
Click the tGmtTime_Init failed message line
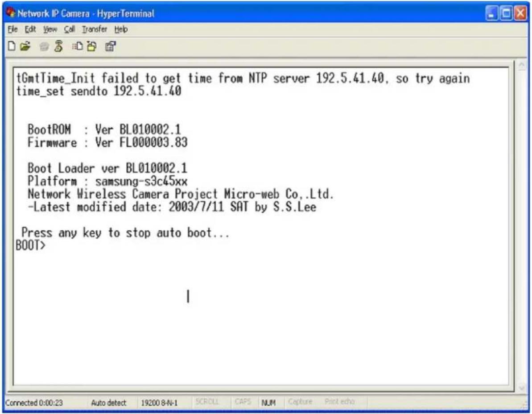pyautogui.click(x=243, y=78)
